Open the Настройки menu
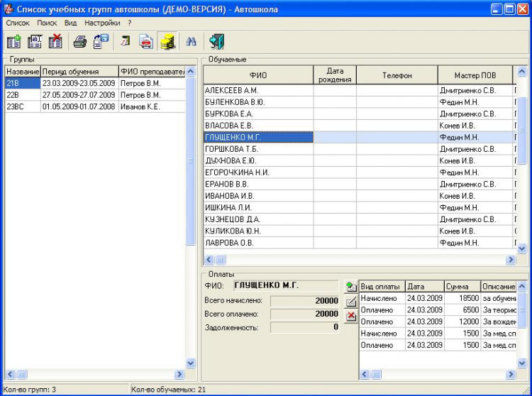 (x=103, y=23)
